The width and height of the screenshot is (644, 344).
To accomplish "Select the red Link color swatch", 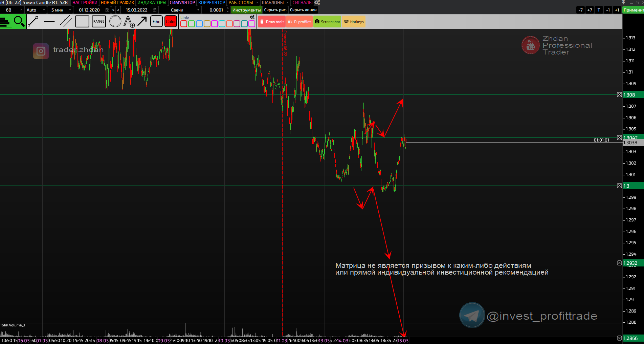I will pyautogui.click(x=184, y=24).
